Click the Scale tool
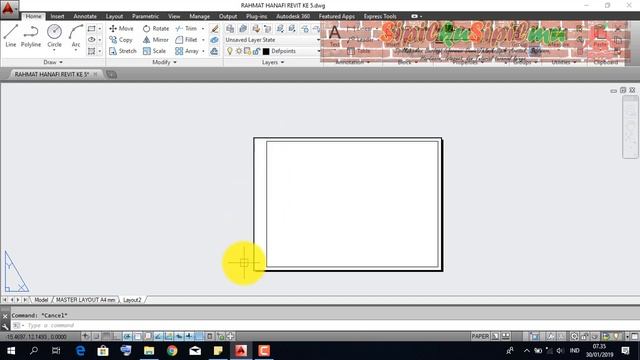This screenshot has height=360, width=640. click(154, 51)
